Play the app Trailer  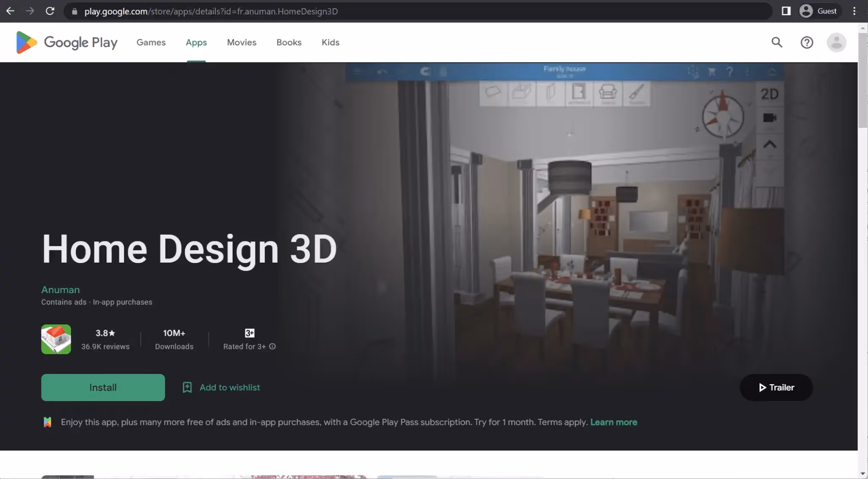point(776,387)
